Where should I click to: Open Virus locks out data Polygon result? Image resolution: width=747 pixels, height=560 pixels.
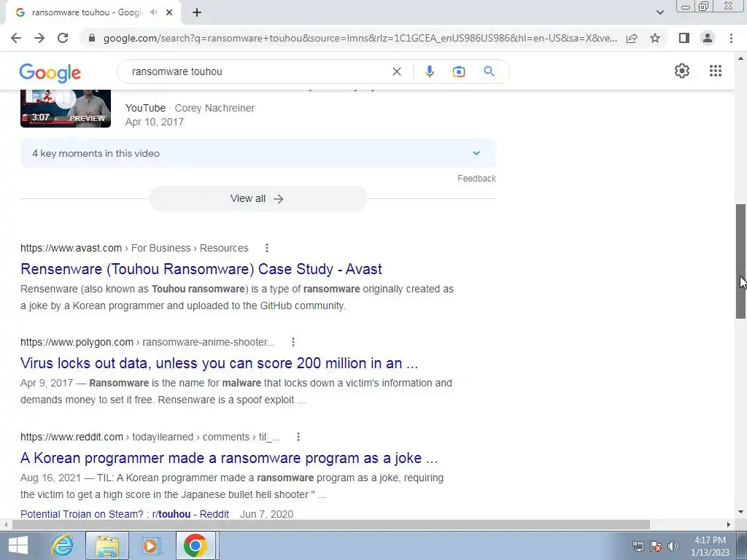219,363
